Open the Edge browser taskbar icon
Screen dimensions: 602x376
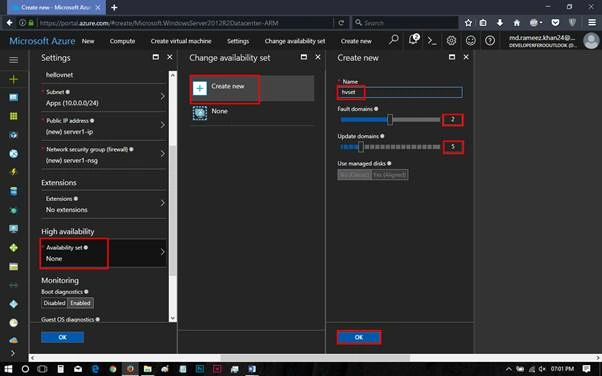pyautogui.click(x=95, y=369)
